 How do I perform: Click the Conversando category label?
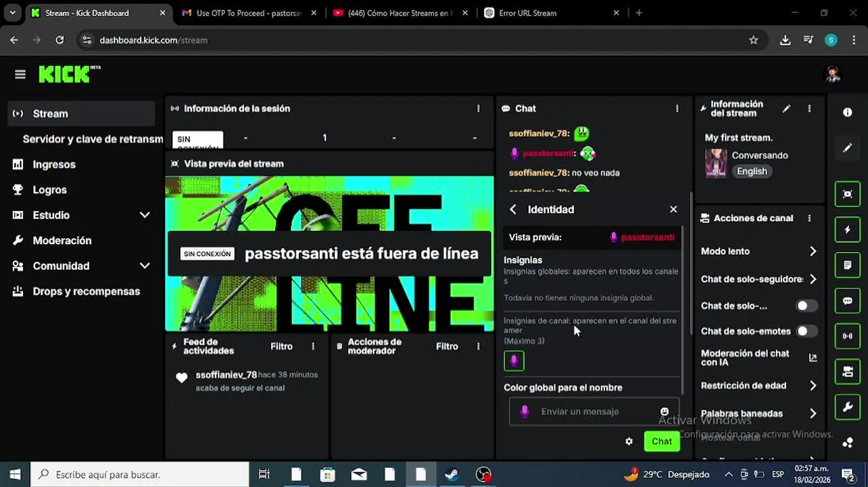click(x=760, y=155)
